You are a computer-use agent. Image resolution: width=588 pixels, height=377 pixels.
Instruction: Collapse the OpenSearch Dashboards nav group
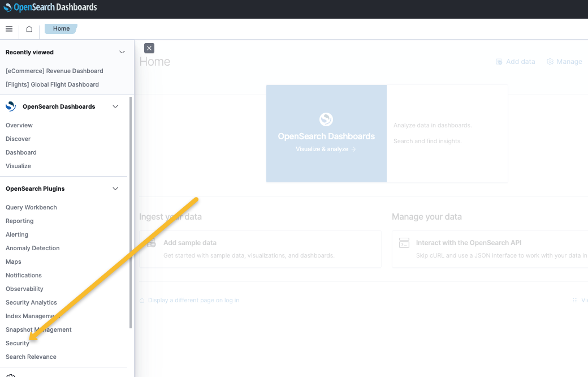115,106
